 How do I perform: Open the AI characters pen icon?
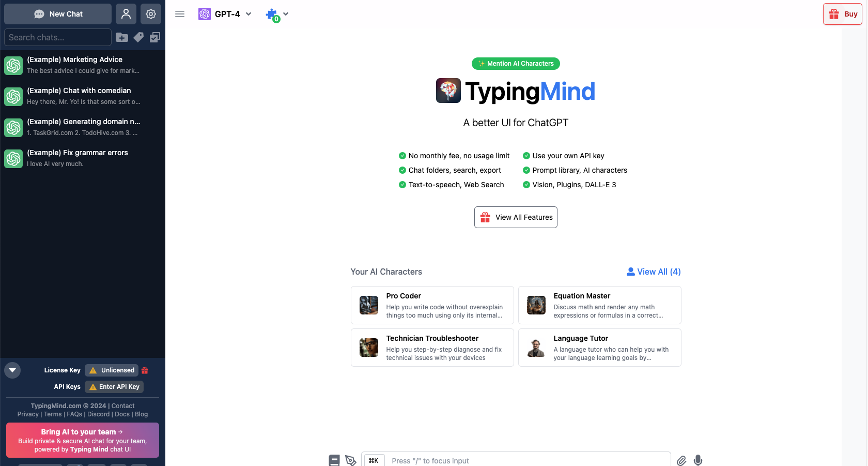coord(351,460)
